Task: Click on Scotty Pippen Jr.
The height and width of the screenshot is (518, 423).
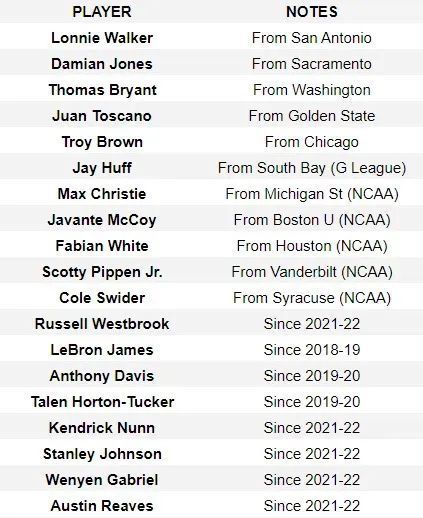Action: click(102, 272)
